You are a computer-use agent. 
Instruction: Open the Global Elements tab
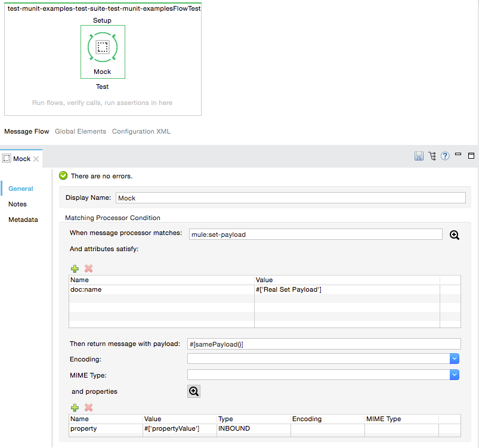pyautogui.click(x=80, y=131)
